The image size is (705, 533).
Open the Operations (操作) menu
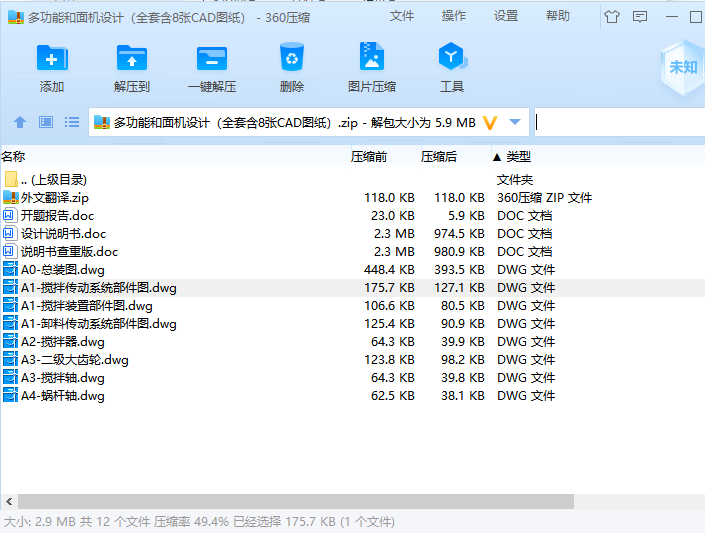[454, 16]
